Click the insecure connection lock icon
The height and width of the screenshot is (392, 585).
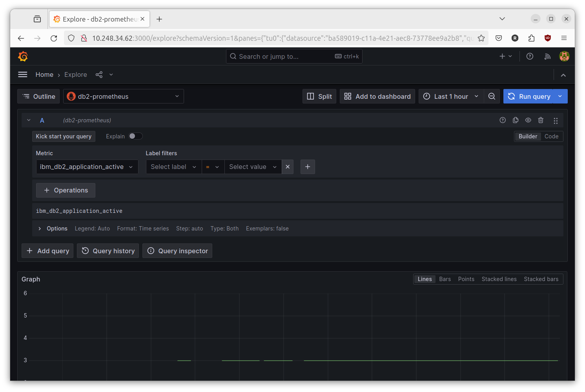pyautogui.click(x=84, y=38)
